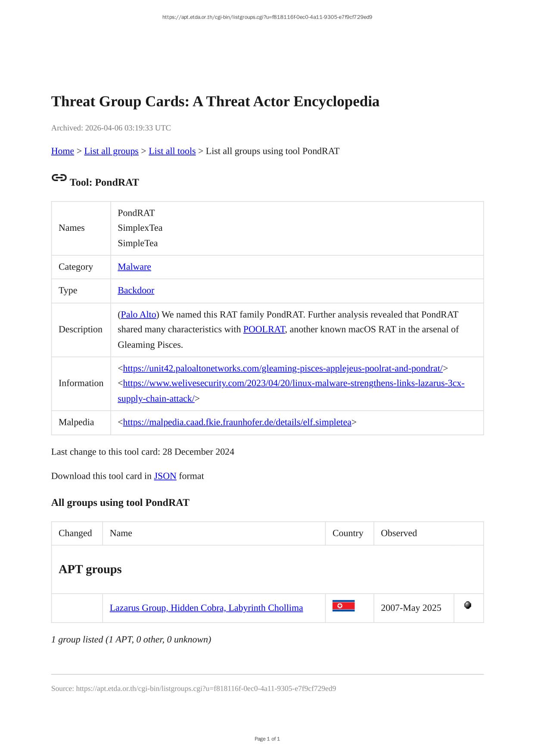Click the Name column header
535x756 pixels.
click(121, 533)
